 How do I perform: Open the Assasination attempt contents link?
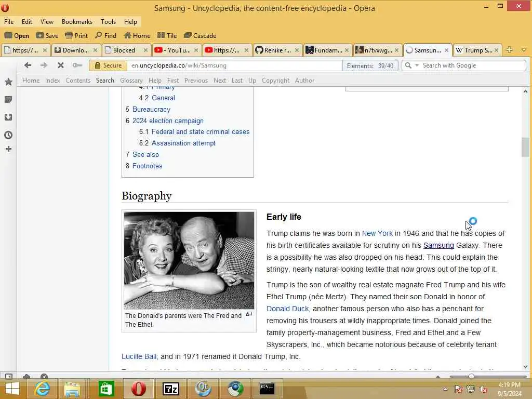click(183, 143)
